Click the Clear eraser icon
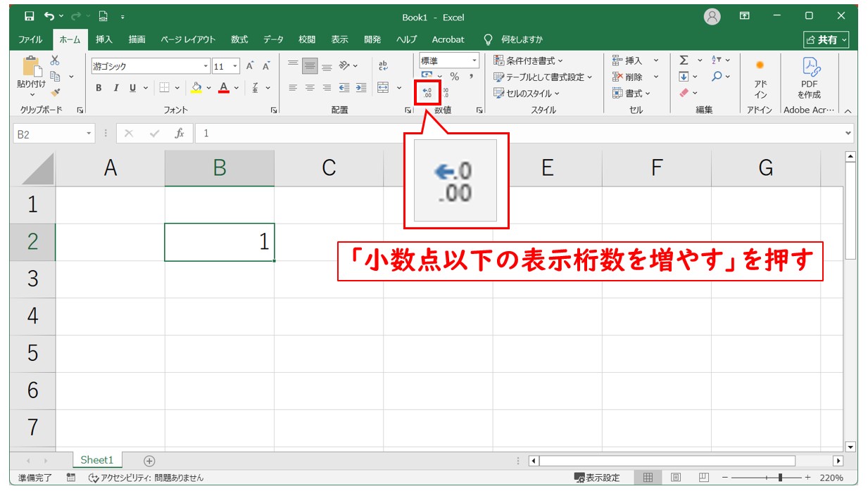Screen dimensions: 868x491 (684, 93)
